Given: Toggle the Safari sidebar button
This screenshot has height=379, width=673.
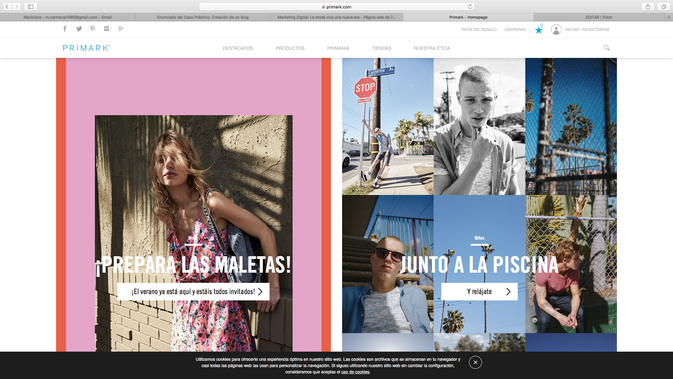Looking at the screenshot, I should click(x=30, y=6).
